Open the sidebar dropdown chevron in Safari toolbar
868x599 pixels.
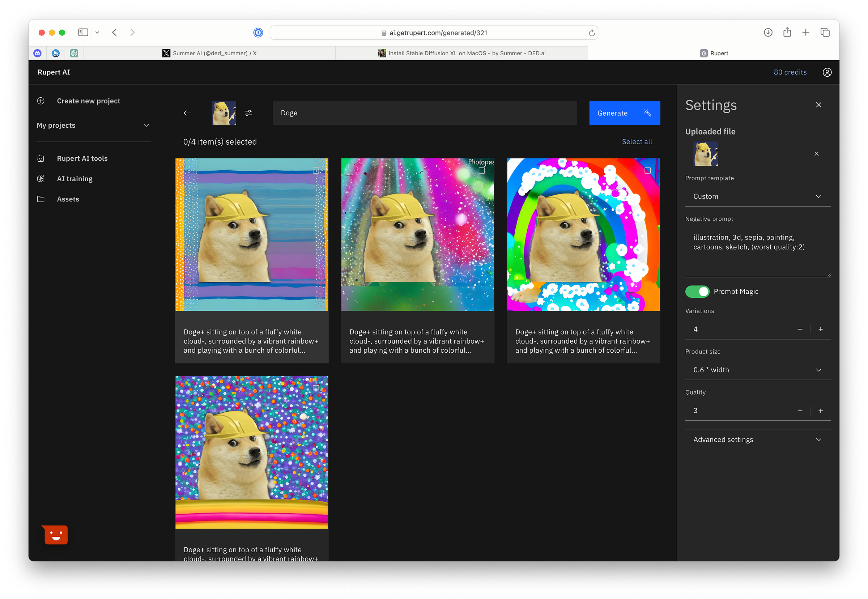click(97, 32)
